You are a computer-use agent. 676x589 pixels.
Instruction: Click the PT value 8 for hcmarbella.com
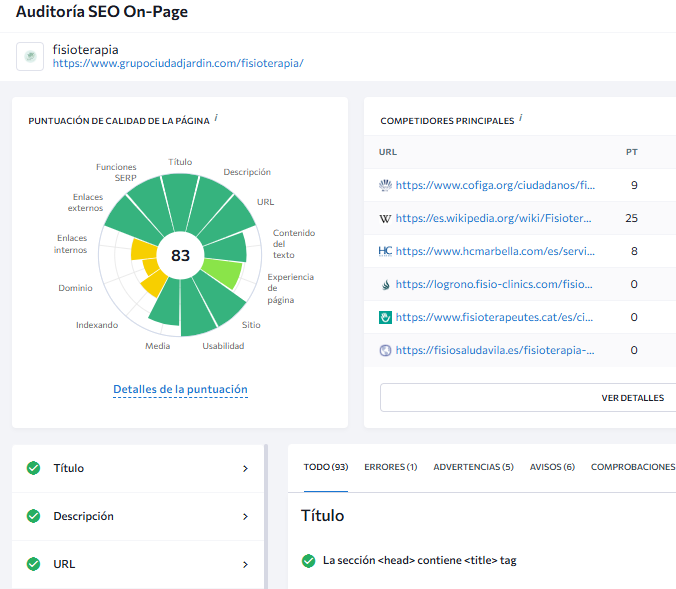(634, 251)
